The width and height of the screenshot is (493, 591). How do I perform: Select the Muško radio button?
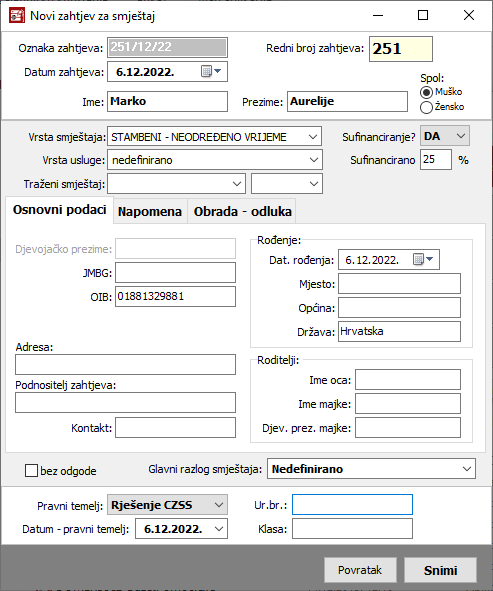(x=426, y=92)
